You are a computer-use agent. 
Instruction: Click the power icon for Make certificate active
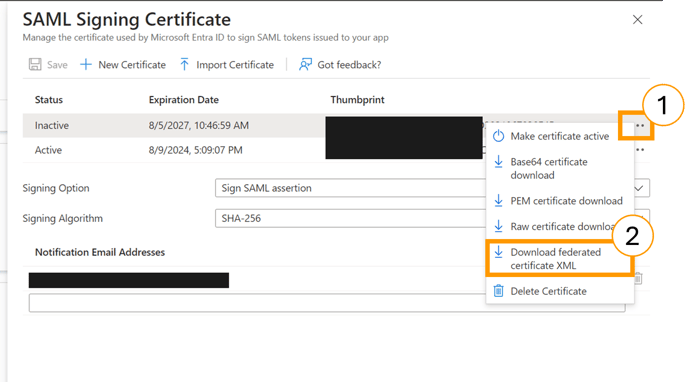pos(498,136)
